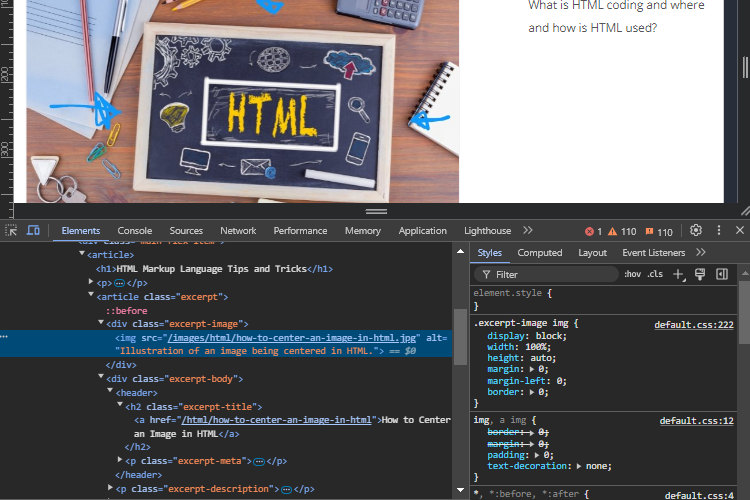Open the Sources tab
This screenshot has width=750, height=500.
186,231
